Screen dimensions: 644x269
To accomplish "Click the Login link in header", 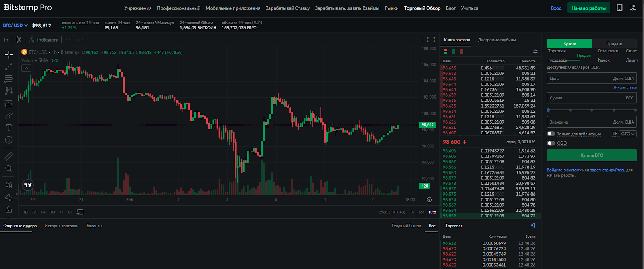I will [x=556, y=8].
